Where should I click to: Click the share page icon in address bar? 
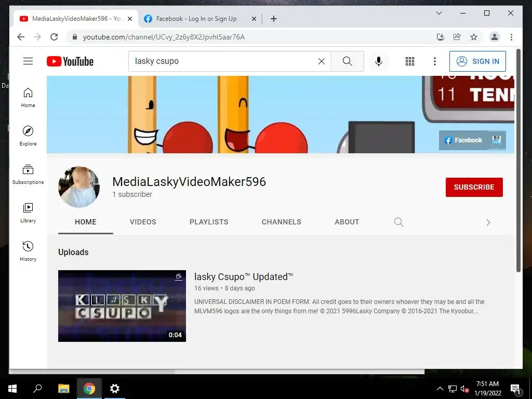point(457,37)
